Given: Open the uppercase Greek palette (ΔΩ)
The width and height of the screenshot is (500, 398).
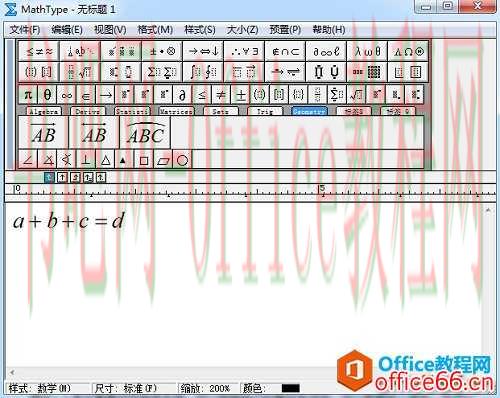Looking at the screenshot, I should 408,51.
